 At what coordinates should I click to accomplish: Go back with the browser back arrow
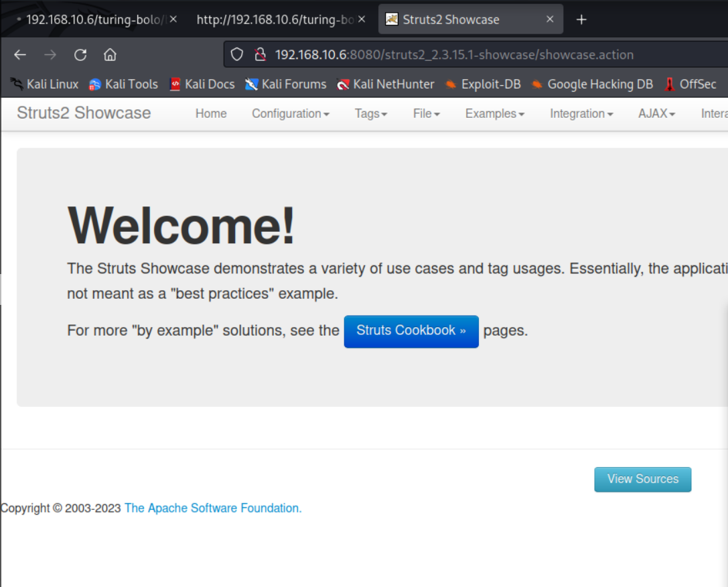coord(20,55)
